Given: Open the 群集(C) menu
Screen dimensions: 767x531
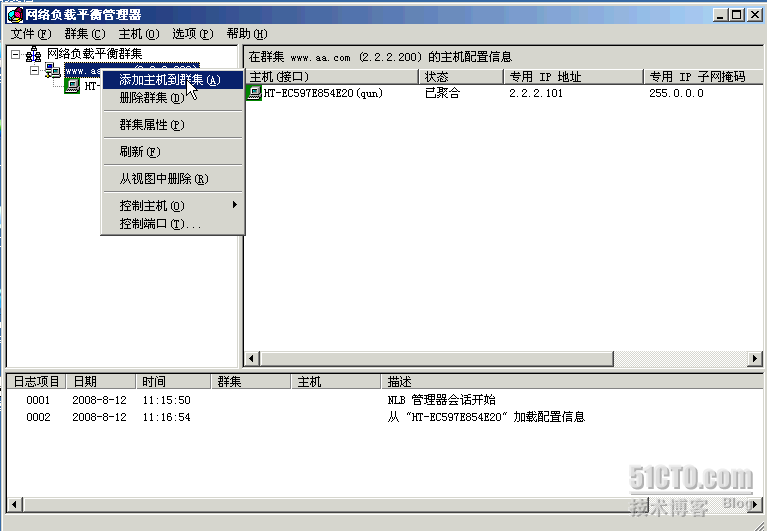Looking at the screenshot, I should pyautogui.click(x=85, y=34).
